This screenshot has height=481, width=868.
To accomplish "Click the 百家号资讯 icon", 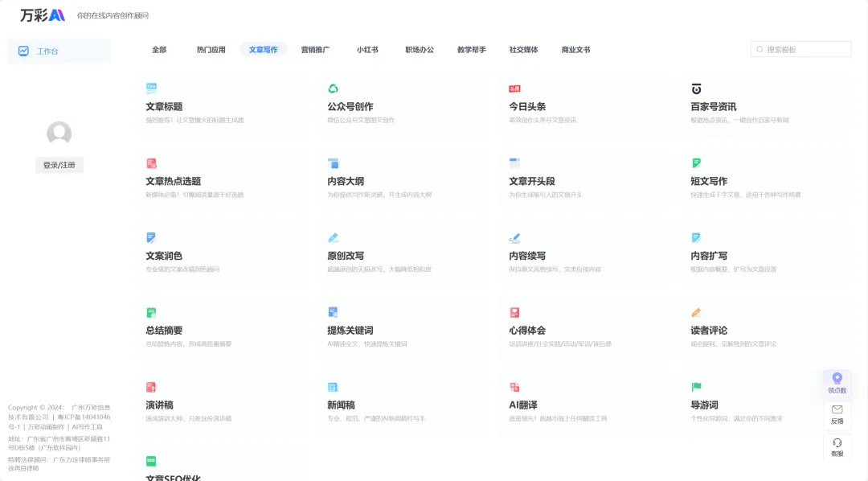I will (696, 88).
